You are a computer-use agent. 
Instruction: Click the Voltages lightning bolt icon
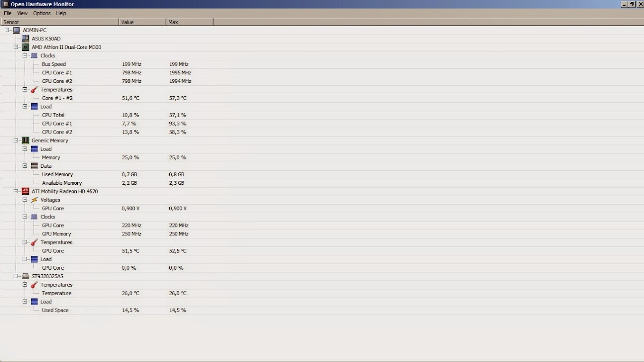[x=34, y=200]
